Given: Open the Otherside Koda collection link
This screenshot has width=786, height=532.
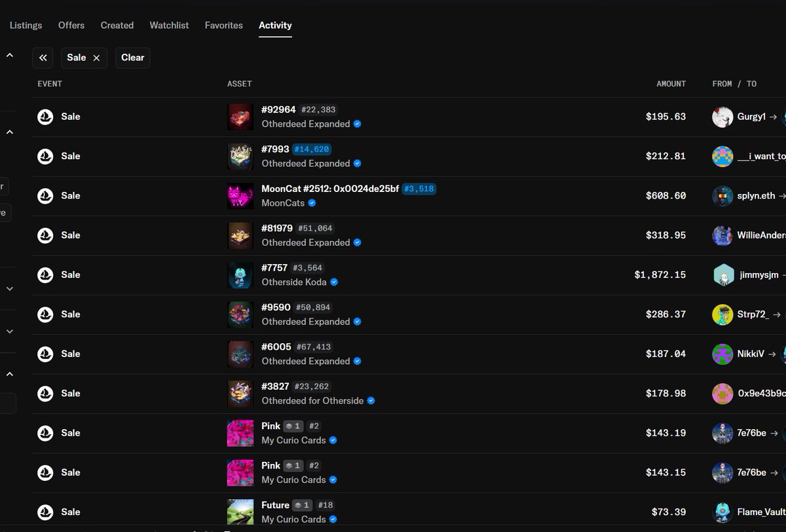Looking at the screenshot, I should [x=294, y=282].
